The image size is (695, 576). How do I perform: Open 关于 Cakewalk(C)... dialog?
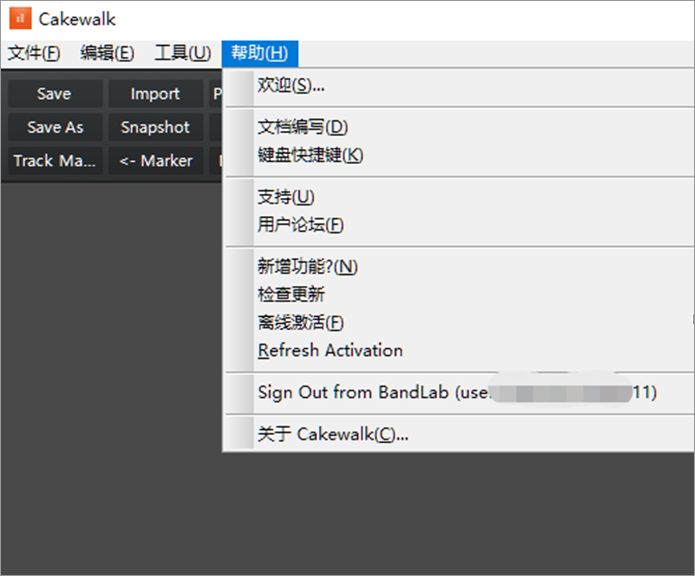(x=460, y=434)
